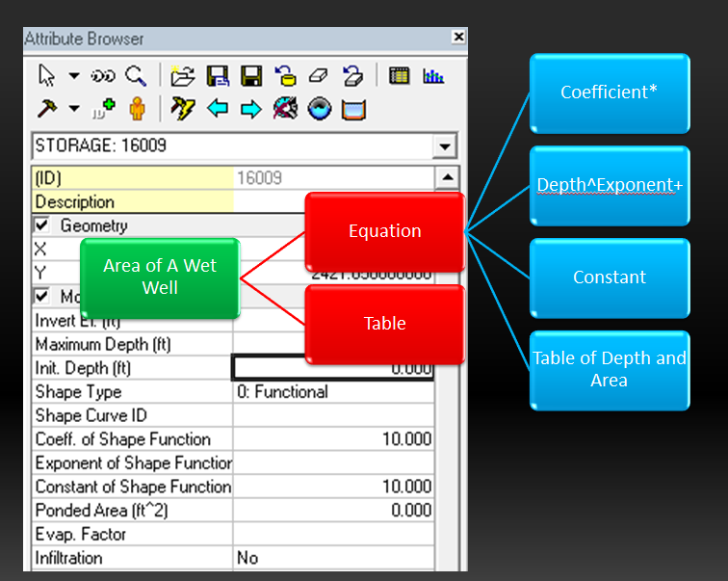This screenshot has width=728, height=581.
Task: Go to next element with right arrow
Action: 251,110
